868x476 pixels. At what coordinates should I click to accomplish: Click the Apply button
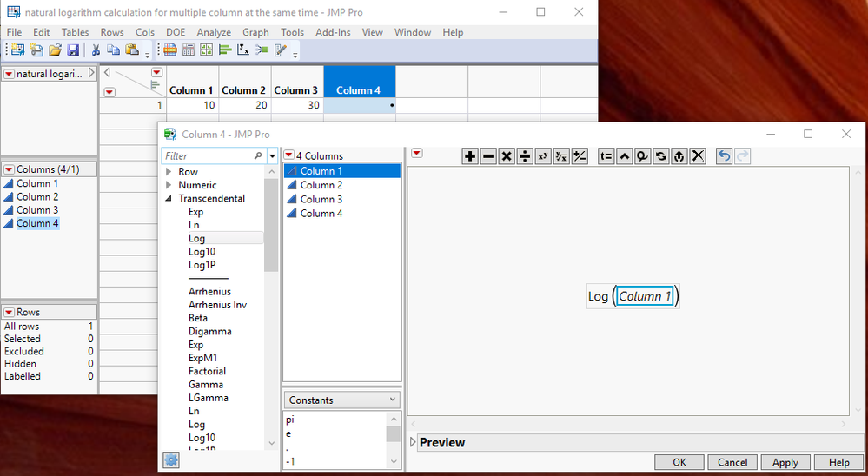(x=785, y=462)
